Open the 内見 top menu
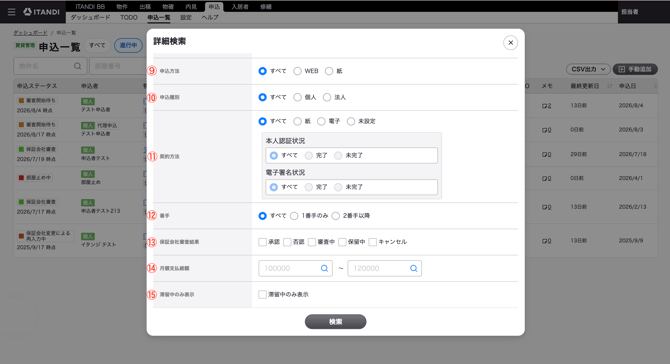 click(x=191, y=6)
